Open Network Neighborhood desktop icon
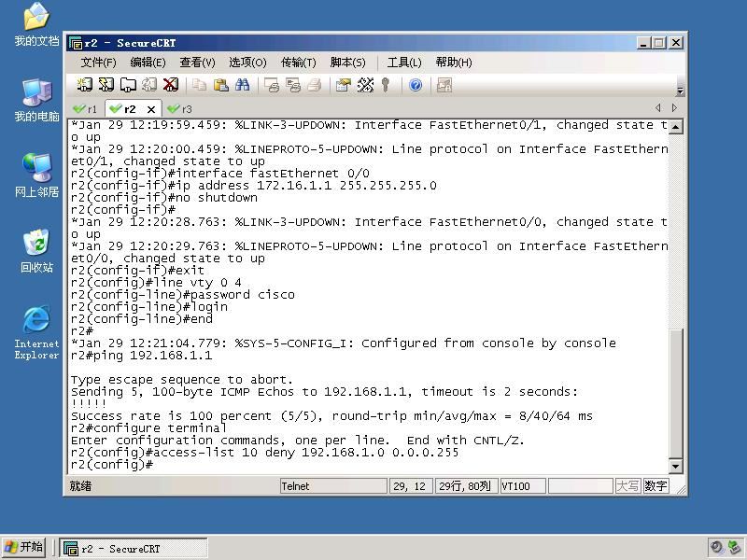Image resolution: width=747 pixels, height=560 pixels. click(x=36, y=175)
